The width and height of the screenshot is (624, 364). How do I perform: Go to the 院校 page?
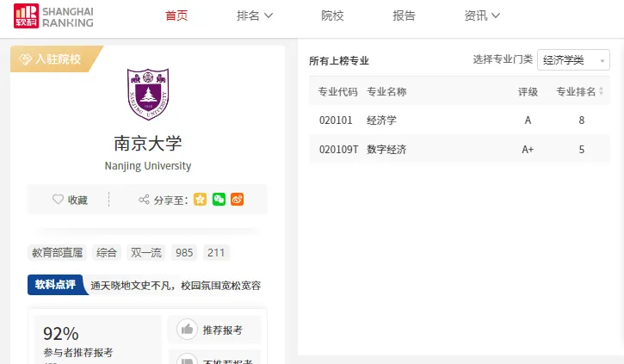coord(332,15)
